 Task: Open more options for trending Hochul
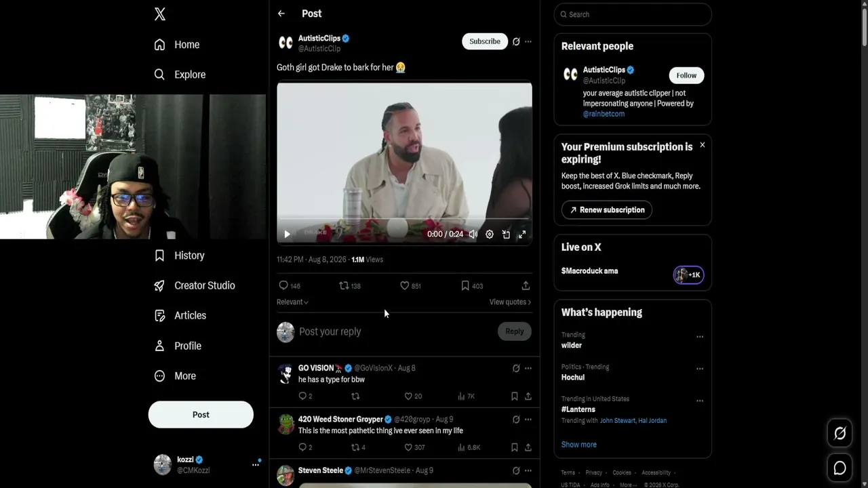pyautogui.click(x=700, y=369)
